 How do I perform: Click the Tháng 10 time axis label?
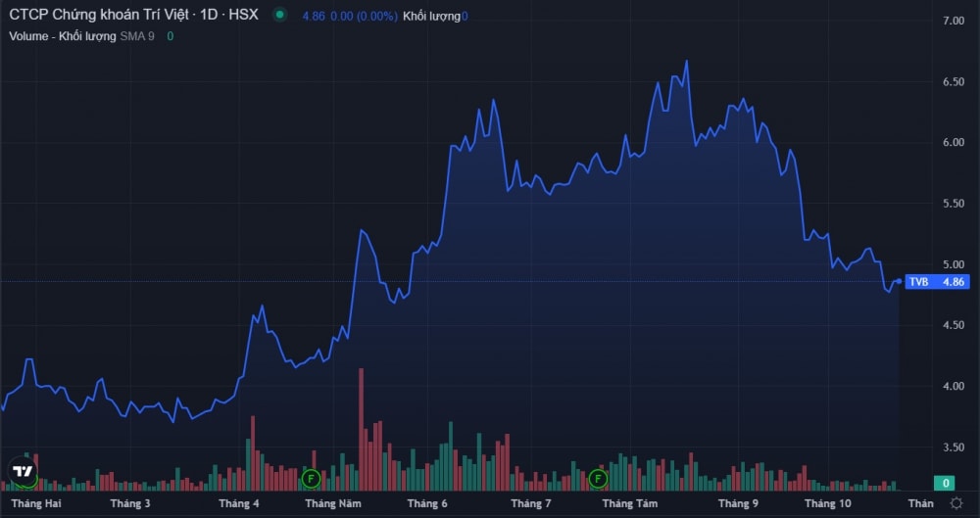coord(827,503)
